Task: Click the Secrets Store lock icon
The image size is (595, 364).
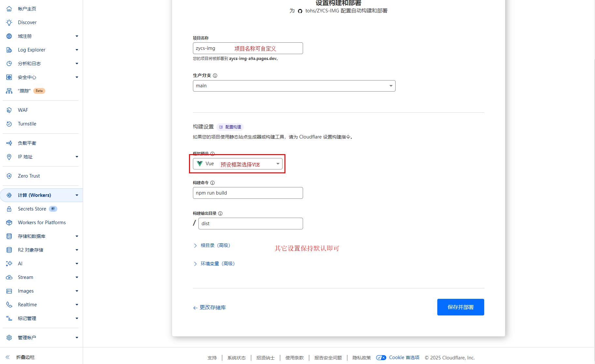Action: pos(9,209)
